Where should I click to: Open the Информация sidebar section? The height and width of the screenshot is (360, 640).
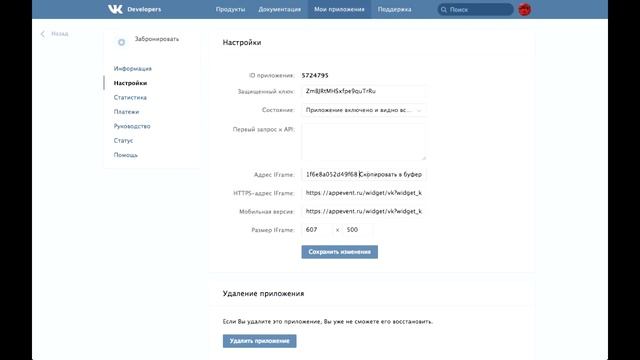pos(133,69)
